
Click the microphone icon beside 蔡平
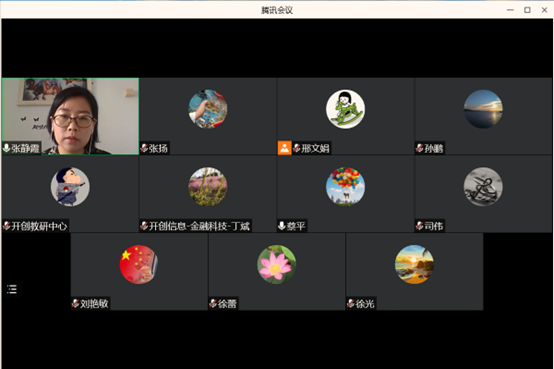(x=282, y=226)
